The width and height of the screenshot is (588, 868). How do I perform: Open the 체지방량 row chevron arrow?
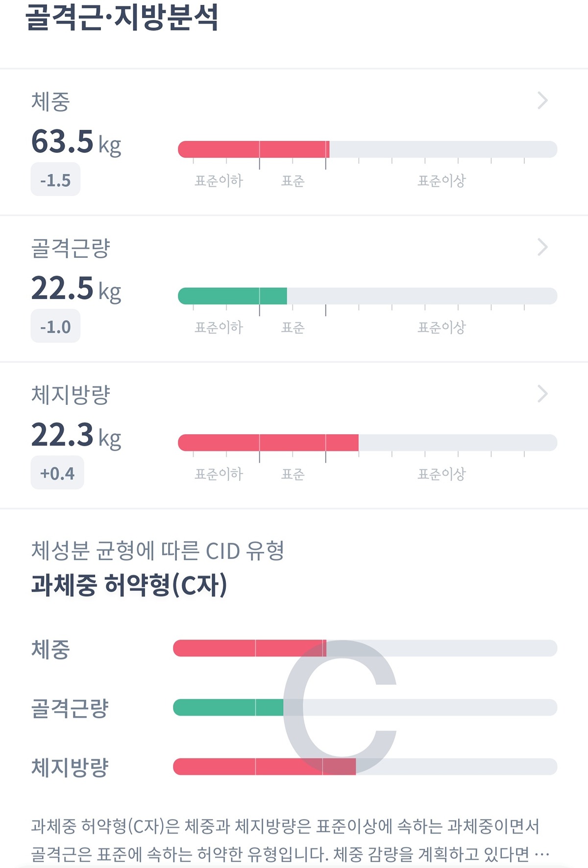click(542, 394)
